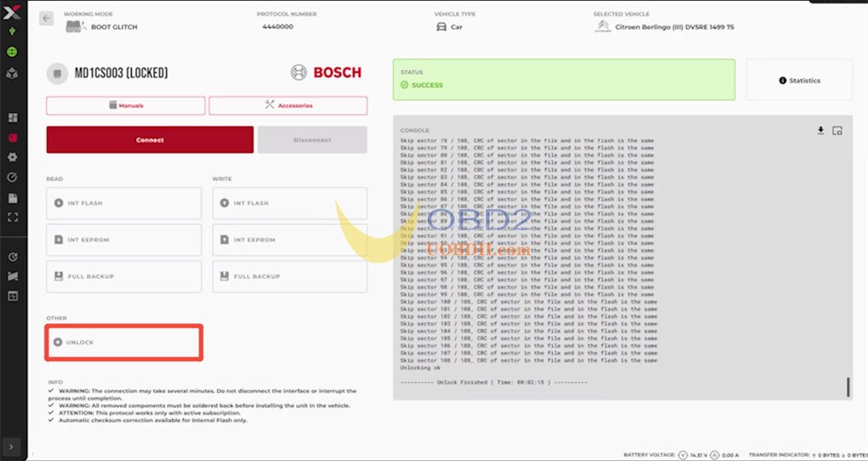Click the gauge dial icon in the sidebar
Screen dimensions: 868x461
tap(12, 177)
